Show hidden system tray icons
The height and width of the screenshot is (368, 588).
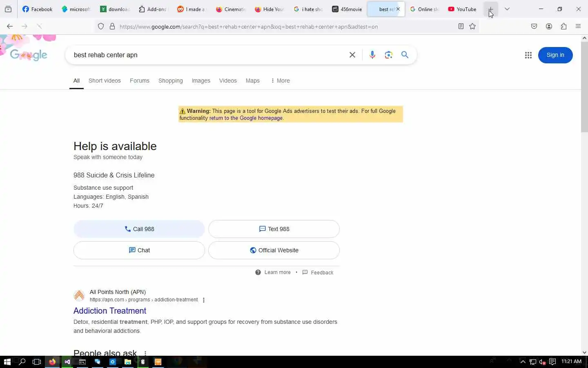tap(523, 362)
